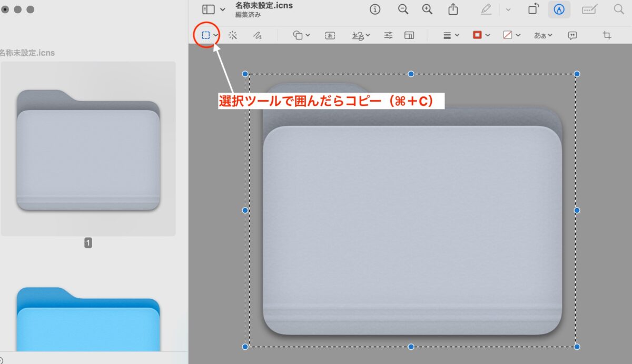Open the line style dropdown
Screen dimensions: 632x364
tap(451, 35)
